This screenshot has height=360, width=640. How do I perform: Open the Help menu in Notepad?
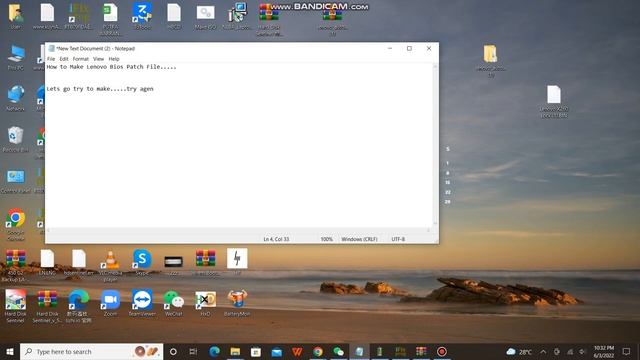pyautogui.click(x=114, y=59)
